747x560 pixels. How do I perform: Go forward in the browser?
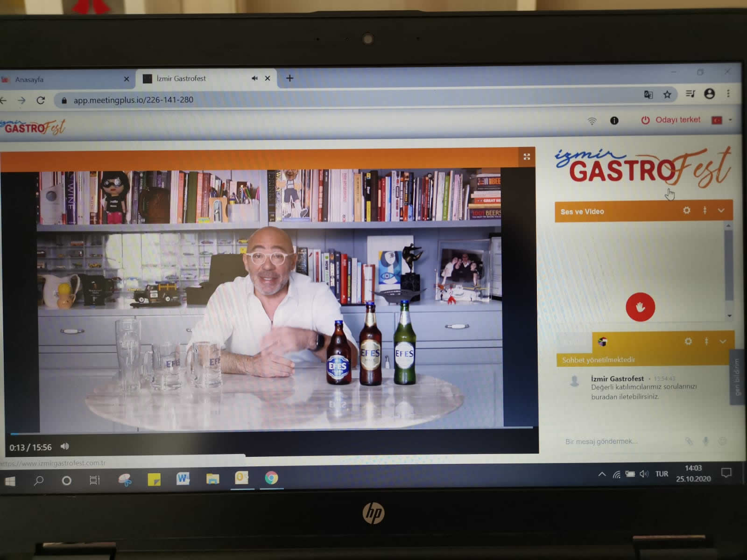click(x=21, y=100)
